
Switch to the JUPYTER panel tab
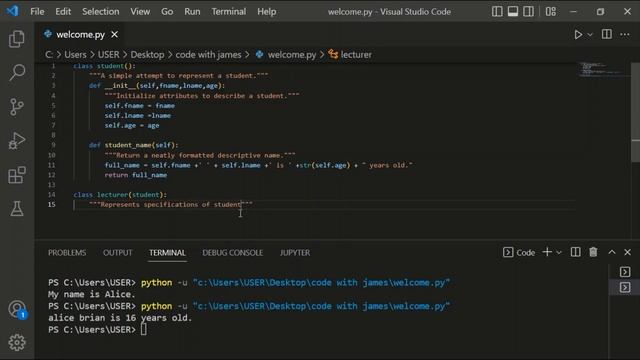point(295,253)
